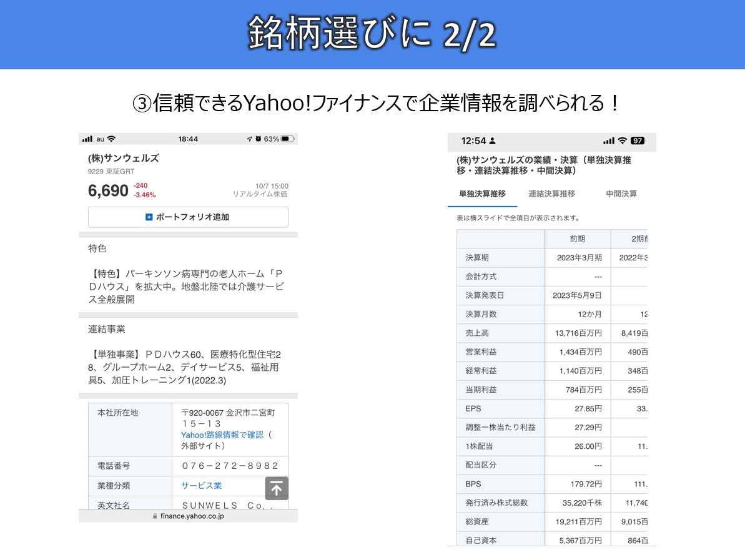Click the 配当区分 row label

(x=481, y=465)
